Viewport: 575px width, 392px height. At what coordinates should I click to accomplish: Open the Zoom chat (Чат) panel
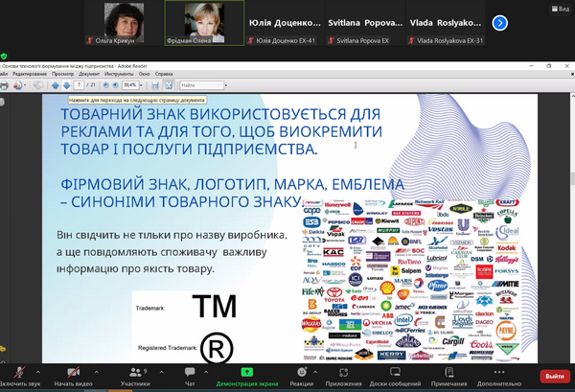click(189, 375)
